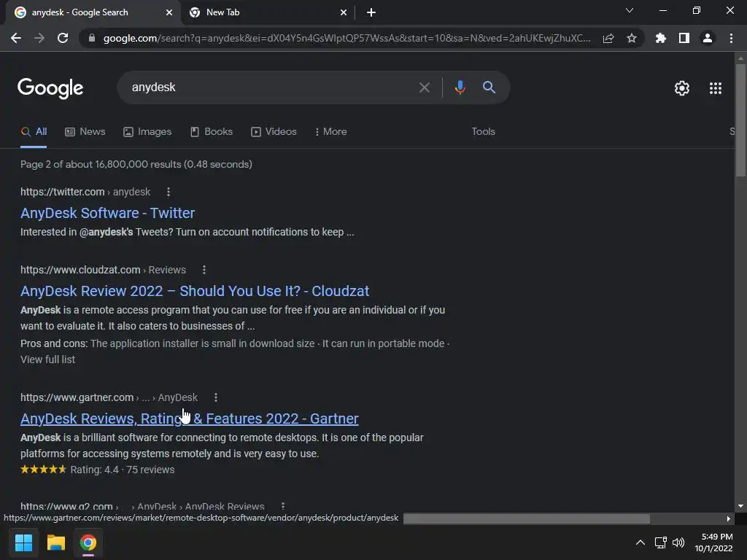747x560 pixels.
Task: Open Chrome three-dot menu
Action: (x=731, y=38)
